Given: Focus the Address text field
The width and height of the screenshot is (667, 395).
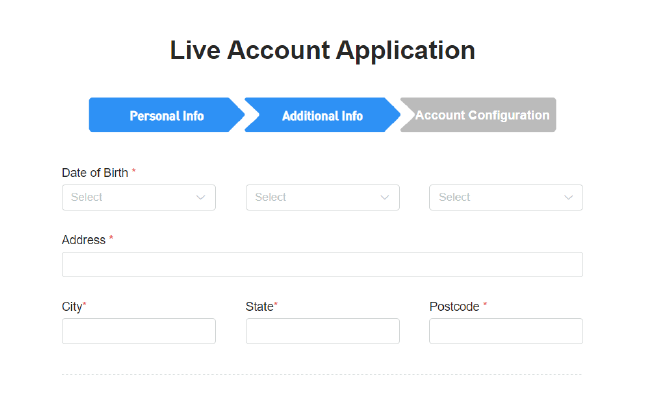Looking at the screenshot, I should 322,264.
